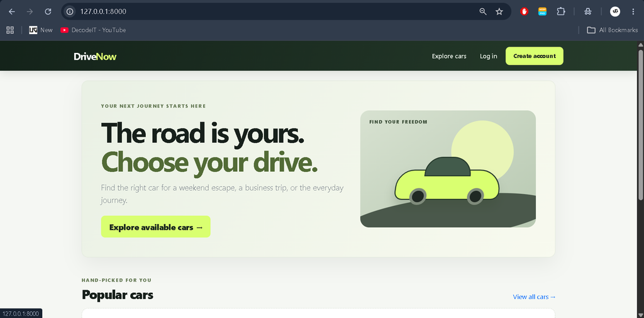
Task: Click the yellow car illustration
Action: [x=447, y=181]
